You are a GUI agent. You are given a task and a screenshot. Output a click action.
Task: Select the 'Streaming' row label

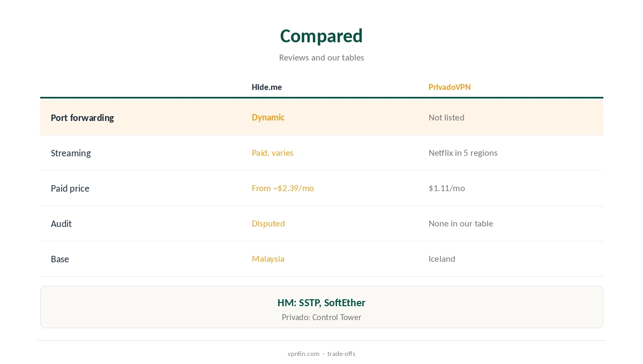click(x=71, y=153)
